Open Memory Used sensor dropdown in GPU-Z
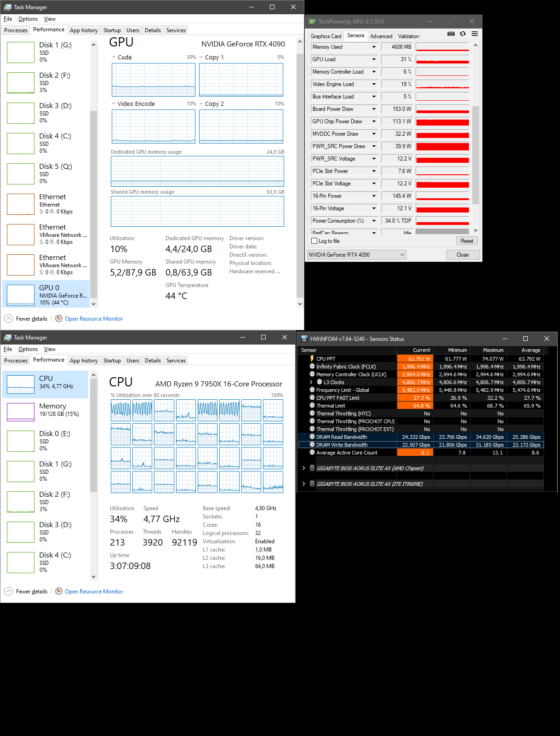The height and width of the screenshot is (736, 560). click(374, 47)
